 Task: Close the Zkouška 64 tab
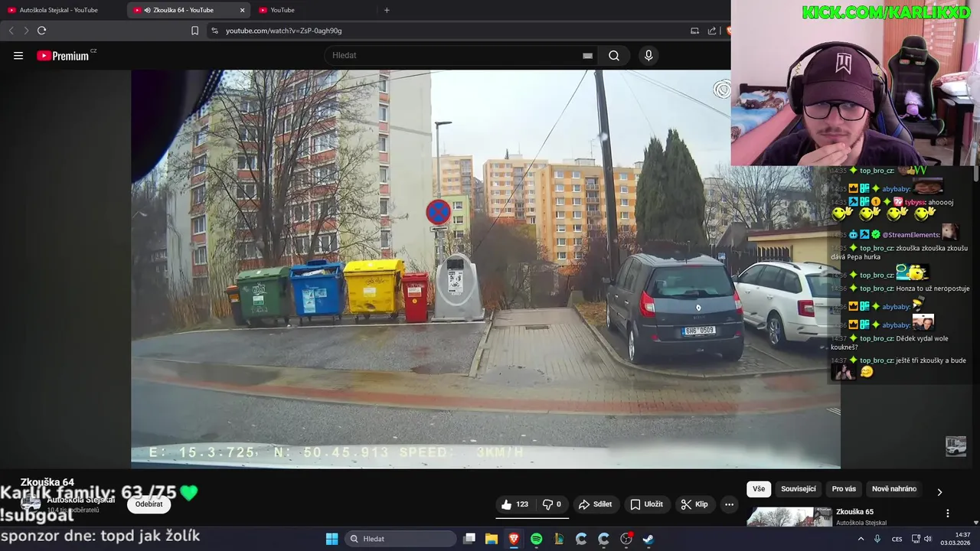pos(243,10)
